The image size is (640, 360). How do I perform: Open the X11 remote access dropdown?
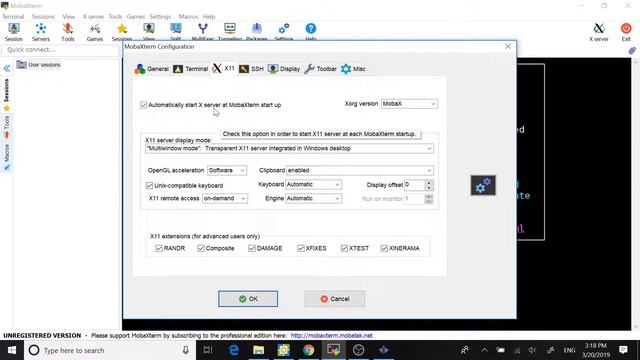coord(225,198)
